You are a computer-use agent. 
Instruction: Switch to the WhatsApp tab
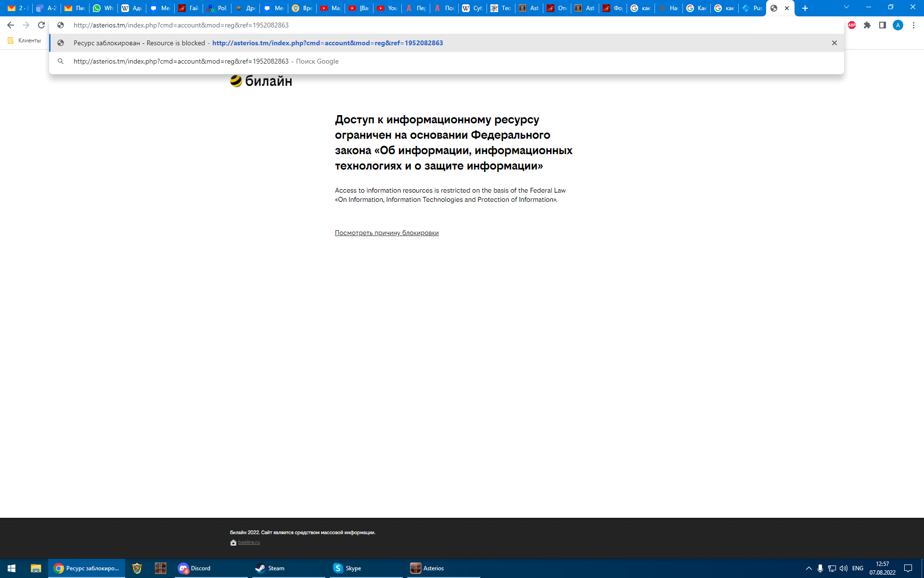pyautogui.click(x=103, y=8)
